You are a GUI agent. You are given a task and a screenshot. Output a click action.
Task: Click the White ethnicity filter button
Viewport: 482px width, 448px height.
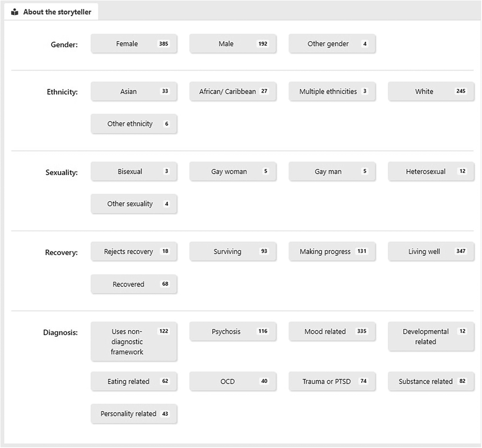pyautogui.click(x=431, y=91)
